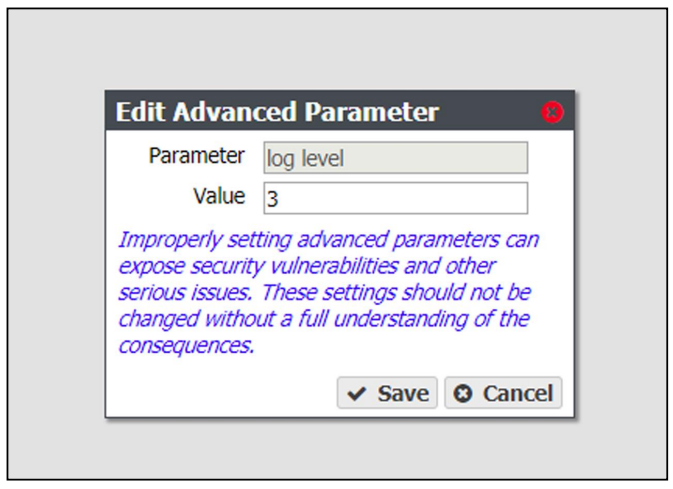This screenshot has height=489, width=673.
Task: Click the Value field label
Action: point(219,196)
